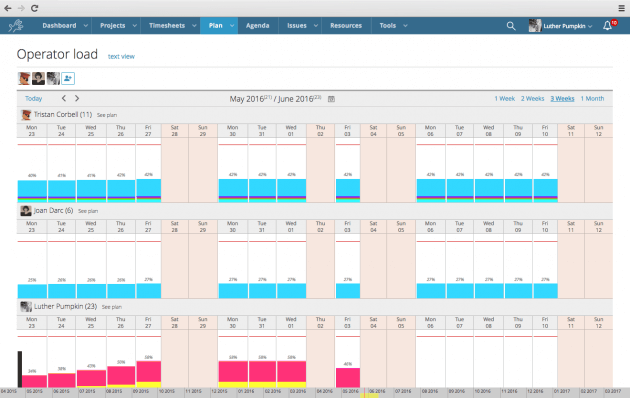
Task: Expand the Timesheets dropdown arrow
Action: click(194, 26)
